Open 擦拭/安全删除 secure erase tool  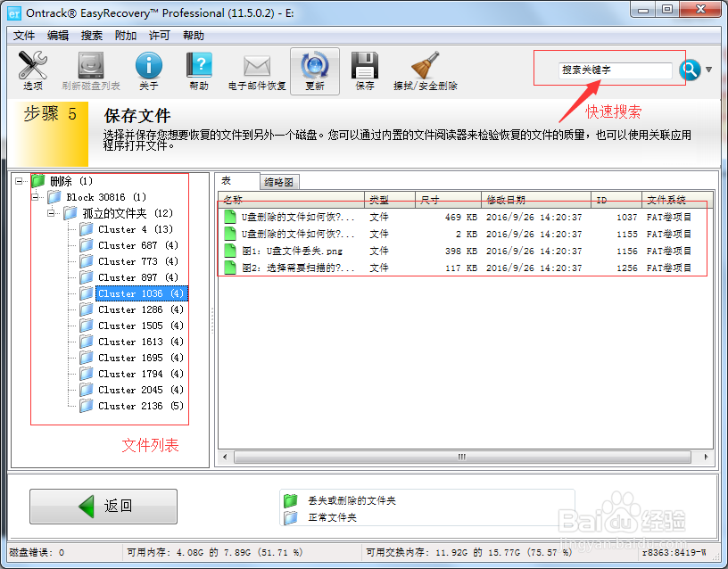(x=426, y=70)
